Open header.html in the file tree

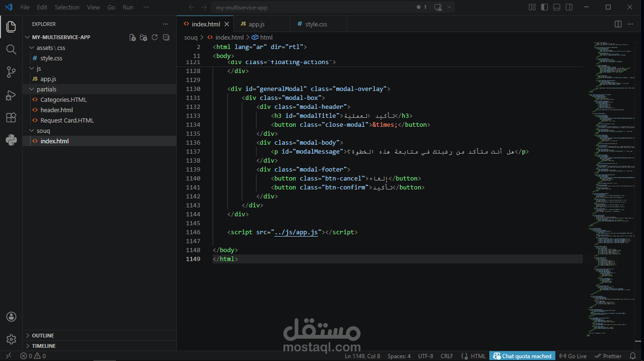click(x=57, y=110)
